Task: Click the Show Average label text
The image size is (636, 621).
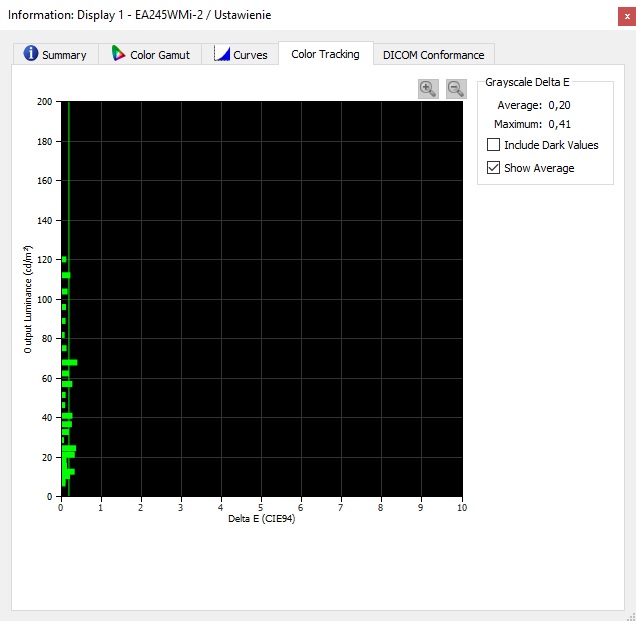Action: 539,168
